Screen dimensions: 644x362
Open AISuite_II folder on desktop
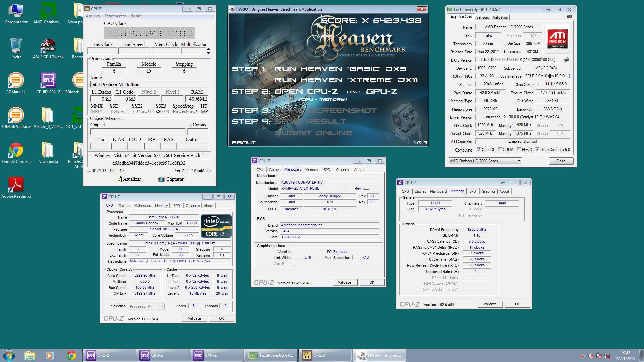click(x=48, y=118)
